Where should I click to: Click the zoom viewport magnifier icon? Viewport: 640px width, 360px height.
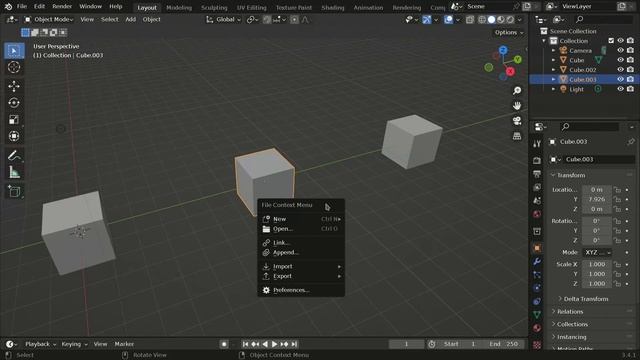coord(517,91)
